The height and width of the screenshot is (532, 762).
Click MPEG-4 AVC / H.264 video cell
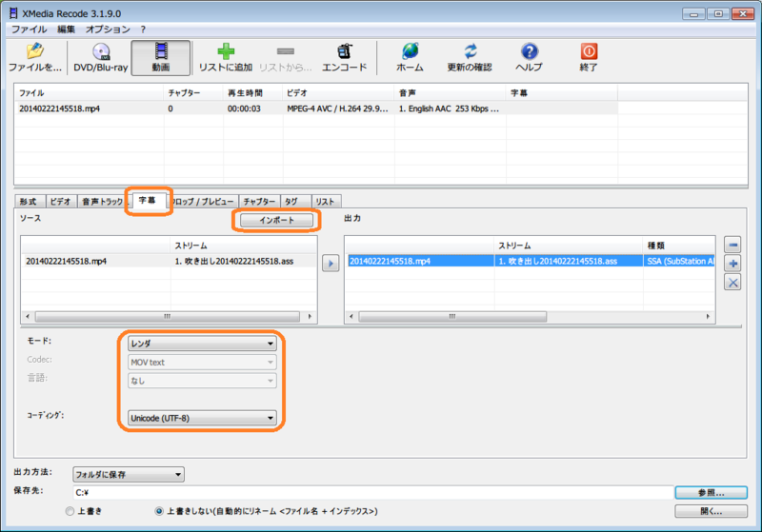pos(337,108)
